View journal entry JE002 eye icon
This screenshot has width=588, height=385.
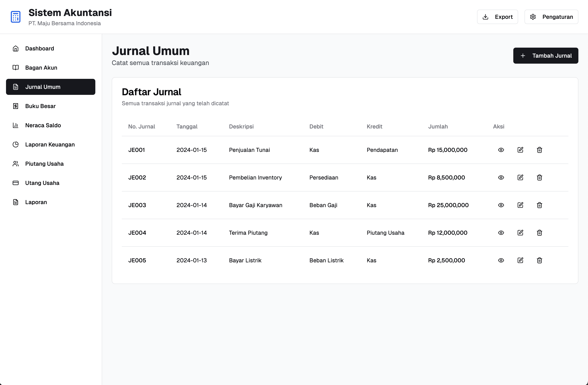(x=501, y=177)
